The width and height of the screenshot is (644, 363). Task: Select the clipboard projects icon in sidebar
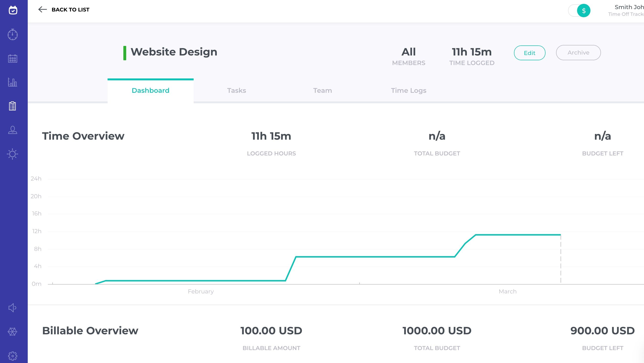pos(12,106)
